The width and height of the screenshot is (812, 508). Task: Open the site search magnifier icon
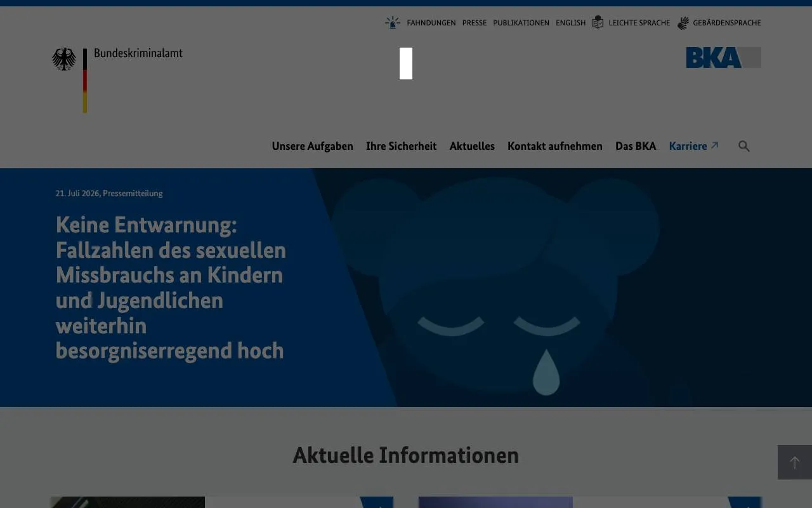point(744,146)
